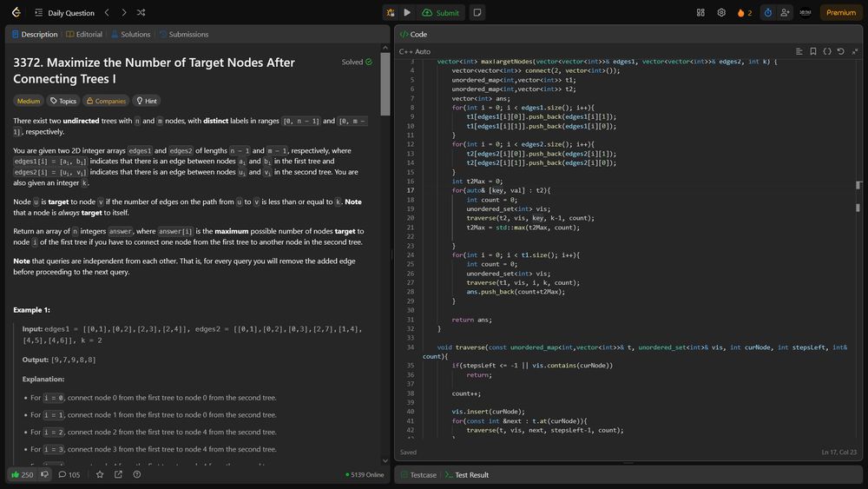Start the timer stopwatch icon
This screenshot has height=489, width=868.
[x=768, y=12]
